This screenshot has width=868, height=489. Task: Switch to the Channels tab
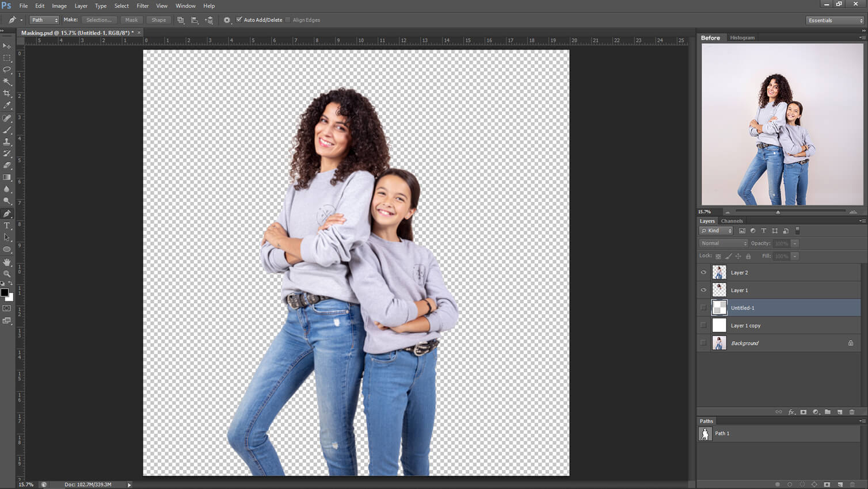(732, 221)
